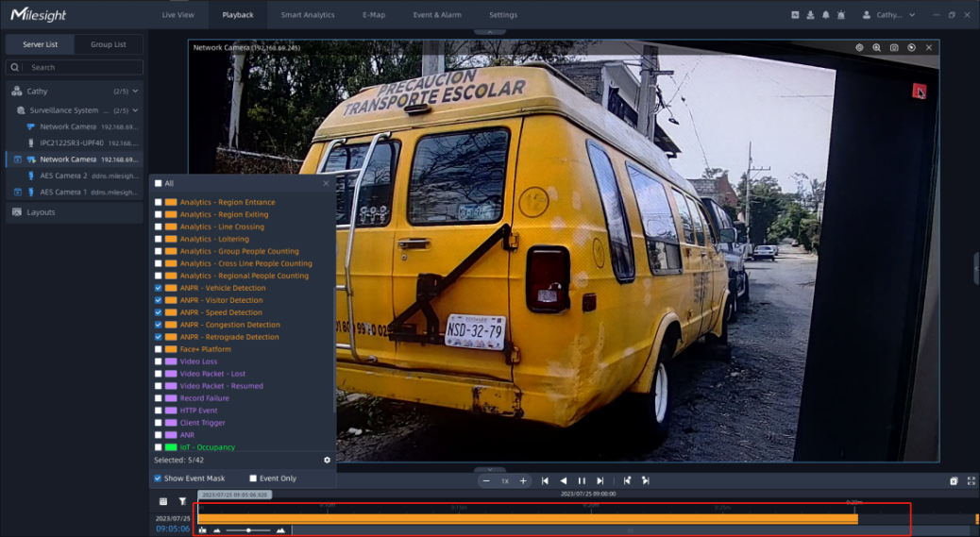The image size is (980, 537).
Task: Open the Cathy user account dropdown
Action: (912, 15)
